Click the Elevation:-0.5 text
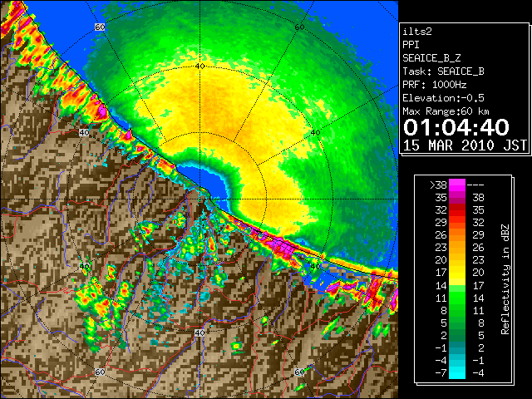This screenshot has height=399, width=532. 443,98
